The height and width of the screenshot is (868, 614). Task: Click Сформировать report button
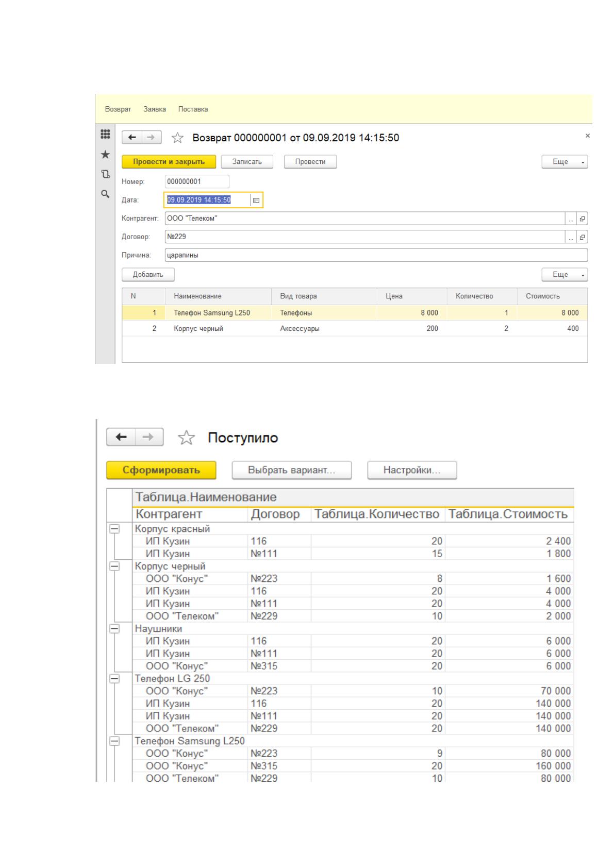pyautogui.click(x=161, y=470)
